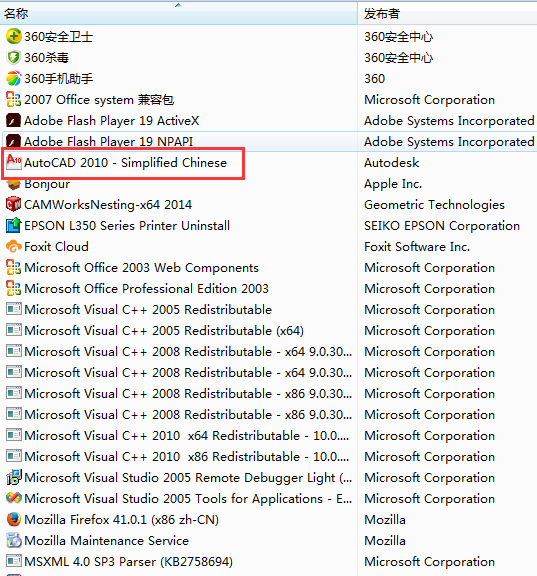Click the Mozilla Maintenance Service icon
537x576 pixels.
(x=14, y=540)
